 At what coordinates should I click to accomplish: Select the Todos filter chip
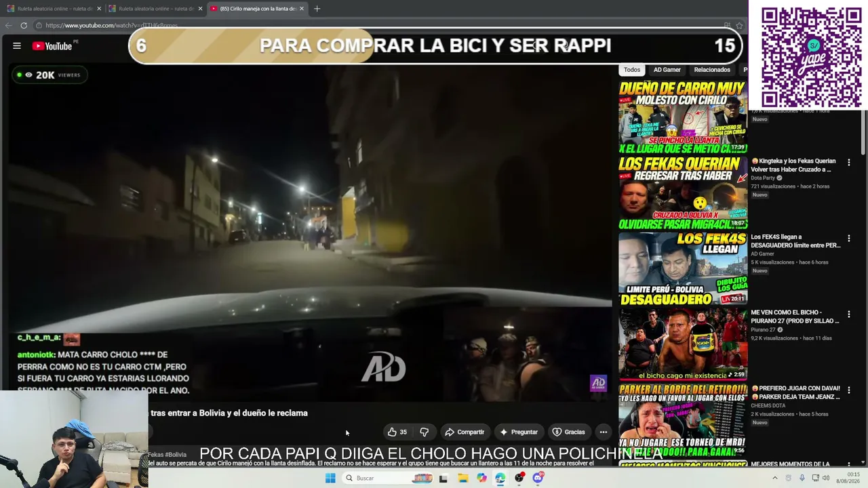(x=632, y=70)
